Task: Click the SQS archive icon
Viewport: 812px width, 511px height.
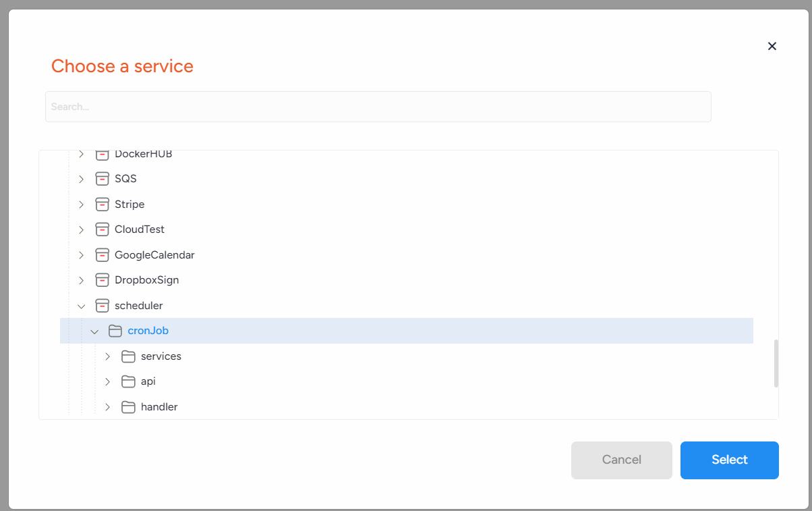Action: (x=102, y=179)
